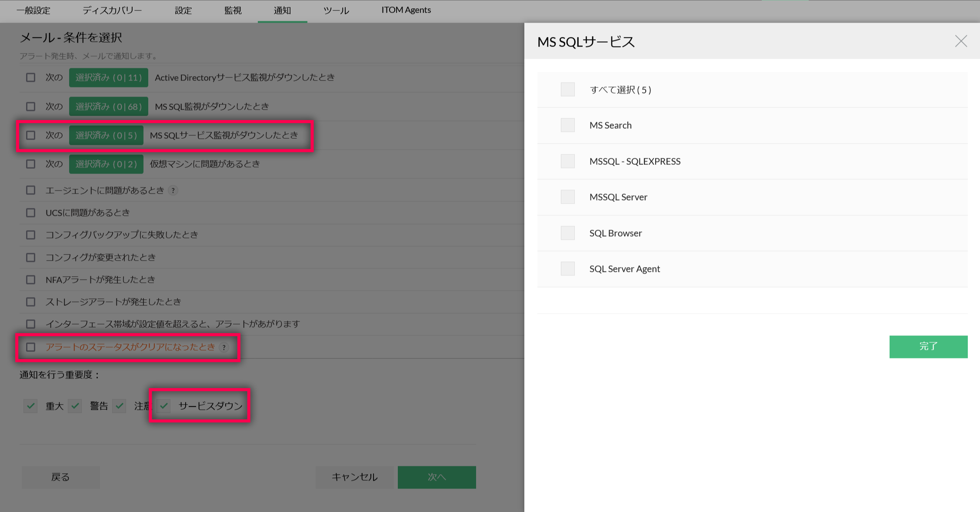Switch to the ディスカバリー tab
980x512 pixels.
tap(112, 10)
